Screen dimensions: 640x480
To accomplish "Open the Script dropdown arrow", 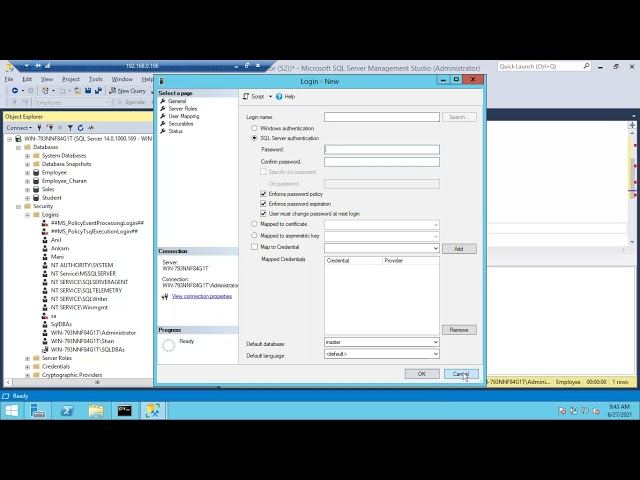I will pos(270,97).
